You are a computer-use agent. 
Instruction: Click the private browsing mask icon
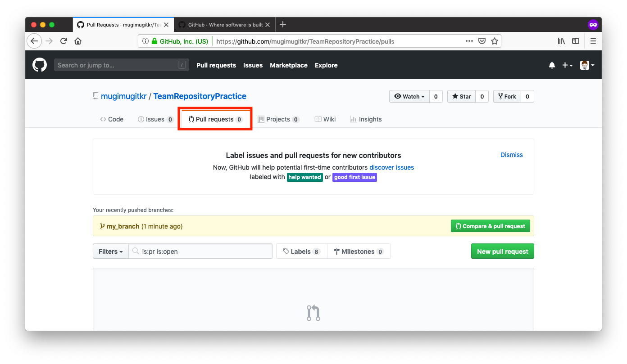pyautogui.click(x=593, y=25)
